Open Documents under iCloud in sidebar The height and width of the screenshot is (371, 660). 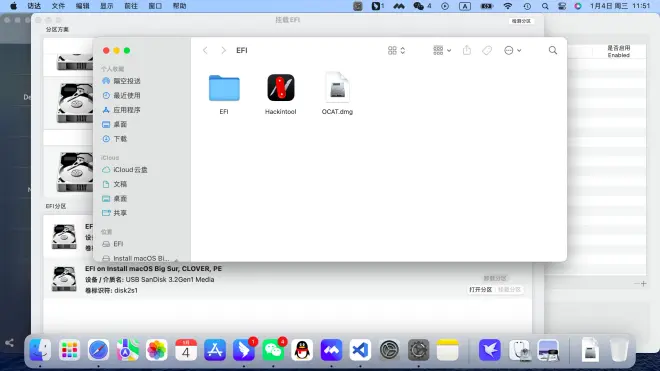tap(114, 184)
